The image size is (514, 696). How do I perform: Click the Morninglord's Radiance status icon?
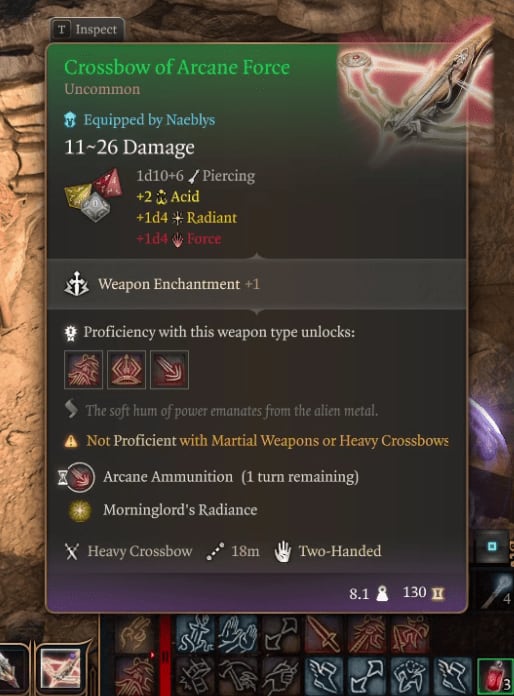click(80, 510)
